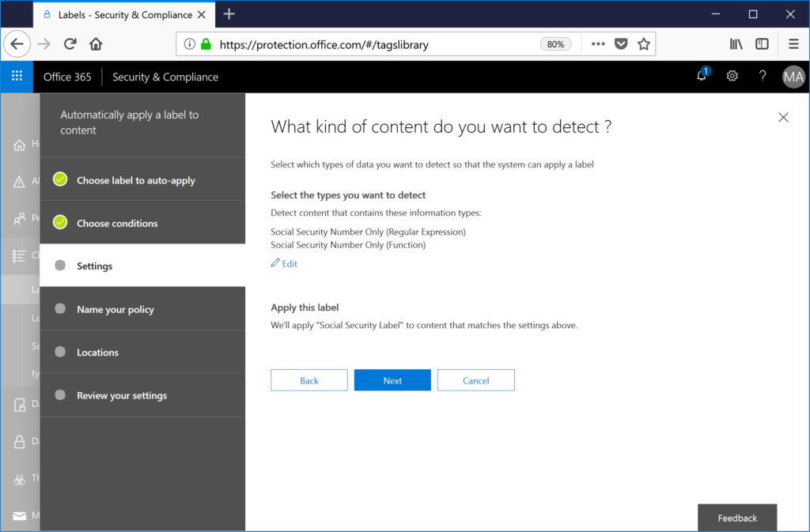Open the MA account avatar menu

(793, 76)
